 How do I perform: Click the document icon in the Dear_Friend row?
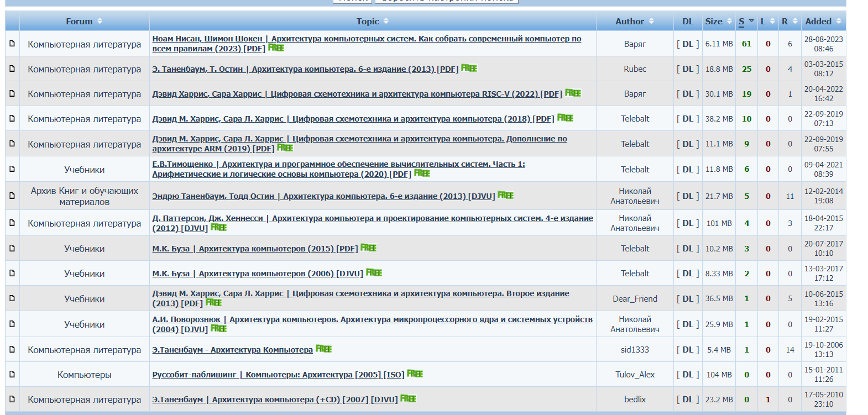pyautogui.click(x=12, y=298)
